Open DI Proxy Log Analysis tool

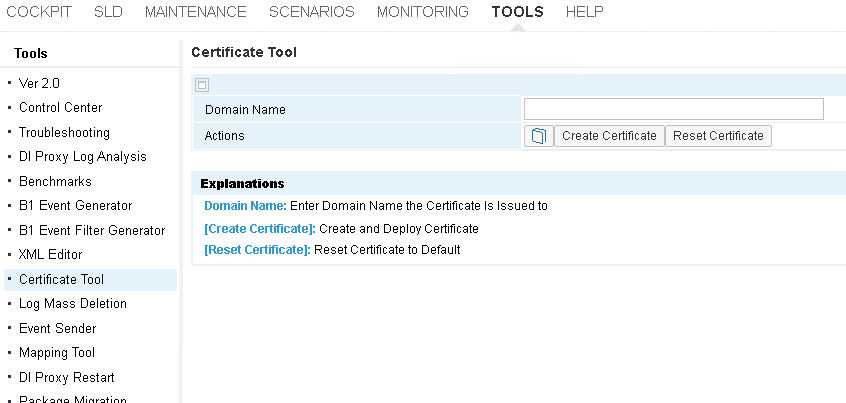coord(83,156)
